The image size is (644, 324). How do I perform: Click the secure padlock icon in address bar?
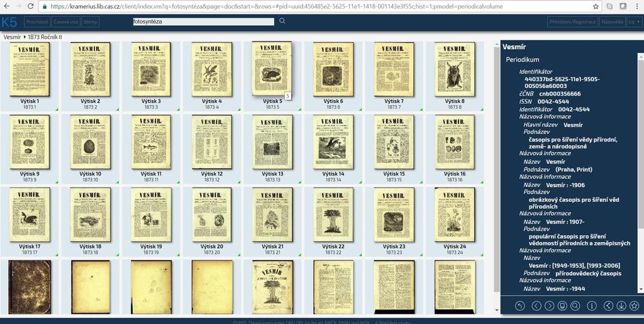pos(45,6)
